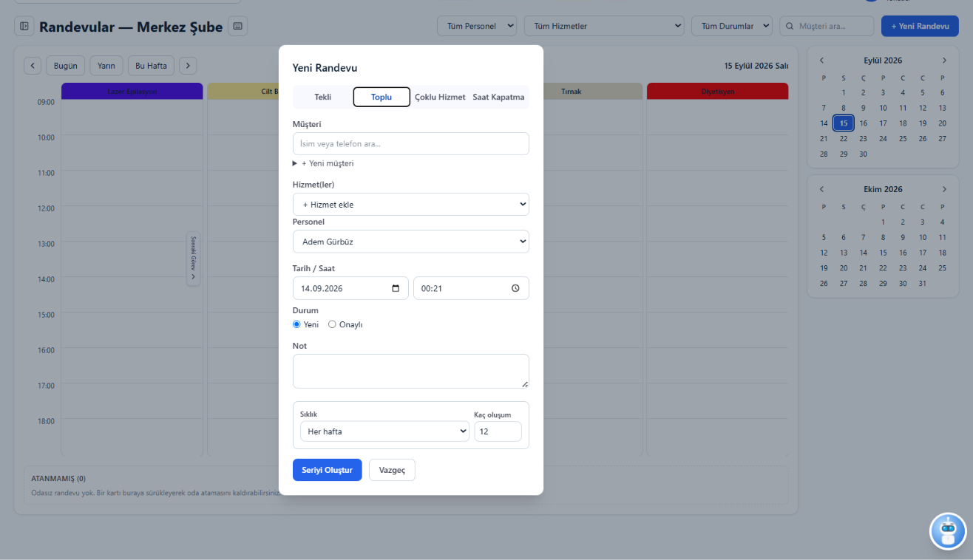Go to month after Eylül 2026
Viewport: 973px width, 560px height.
tap(944, 61)
